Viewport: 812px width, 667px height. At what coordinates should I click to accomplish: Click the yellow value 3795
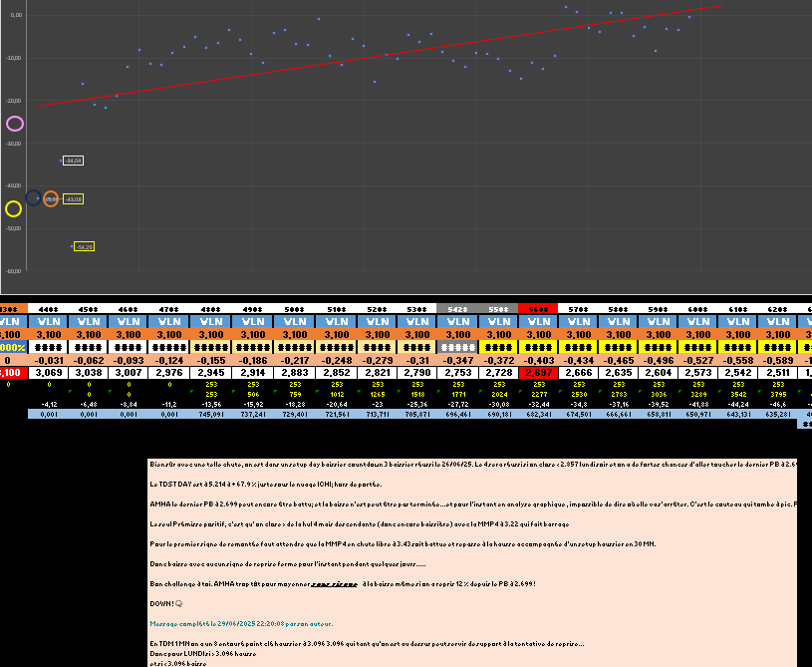pyautogui.click(x=778, y=395)
